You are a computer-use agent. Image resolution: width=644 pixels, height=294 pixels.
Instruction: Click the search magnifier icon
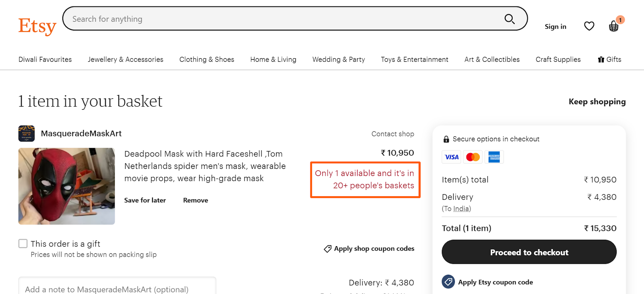[x=509, y=19]
